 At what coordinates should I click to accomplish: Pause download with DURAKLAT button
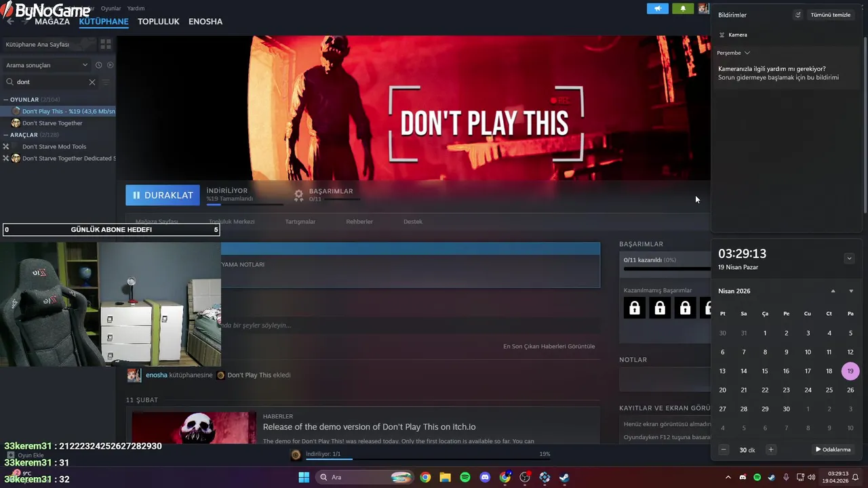pyautogui.click(x=163, y=195)
